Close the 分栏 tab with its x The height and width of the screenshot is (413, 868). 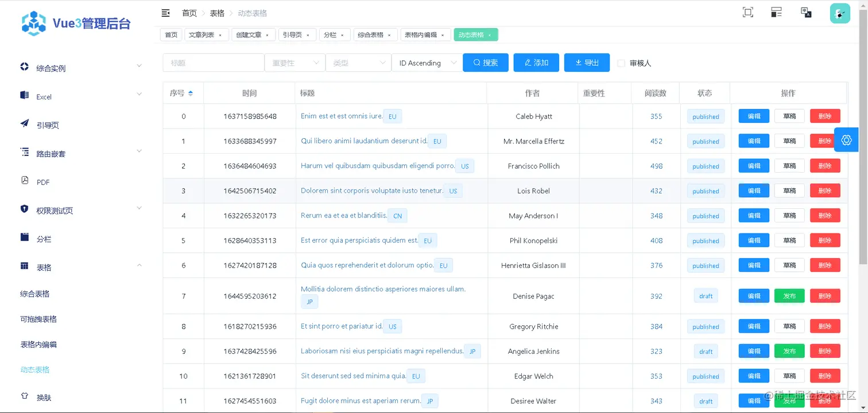coord(342,35)
